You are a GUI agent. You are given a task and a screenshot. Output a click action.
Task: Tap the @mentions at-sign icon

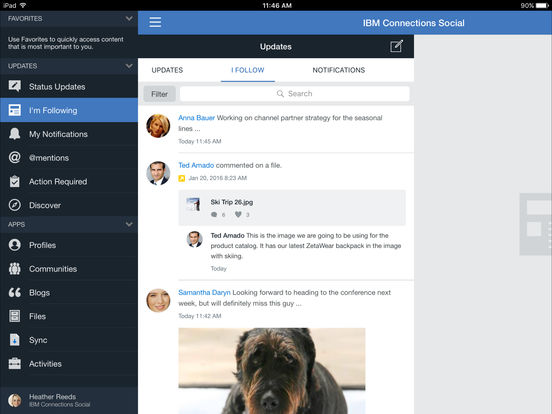point(15,157)
